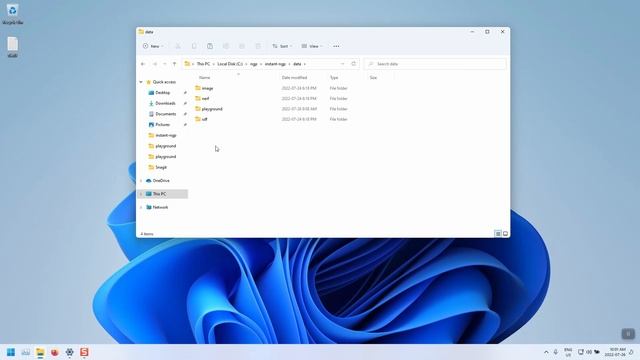
Task: Select ngp in the address breadcrumb
Action: click(253, 64)
